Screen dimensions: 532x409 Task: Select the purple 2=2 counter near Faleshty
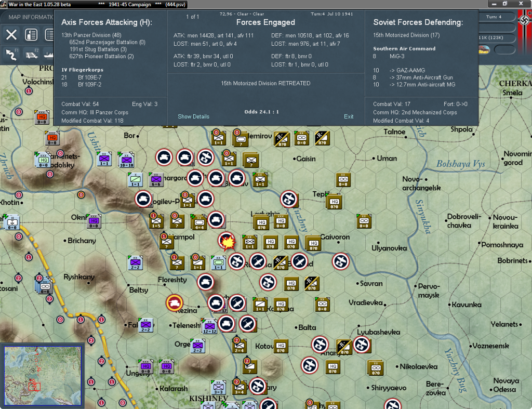coord(145,325)
